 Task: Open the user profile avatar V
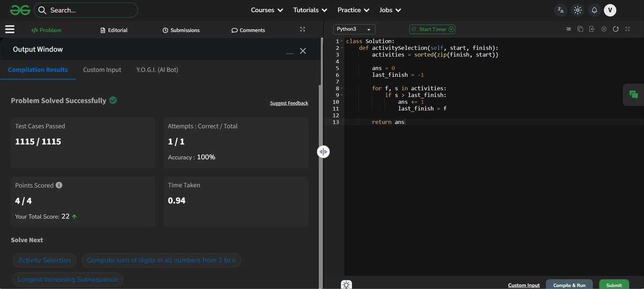click(610, 10)
